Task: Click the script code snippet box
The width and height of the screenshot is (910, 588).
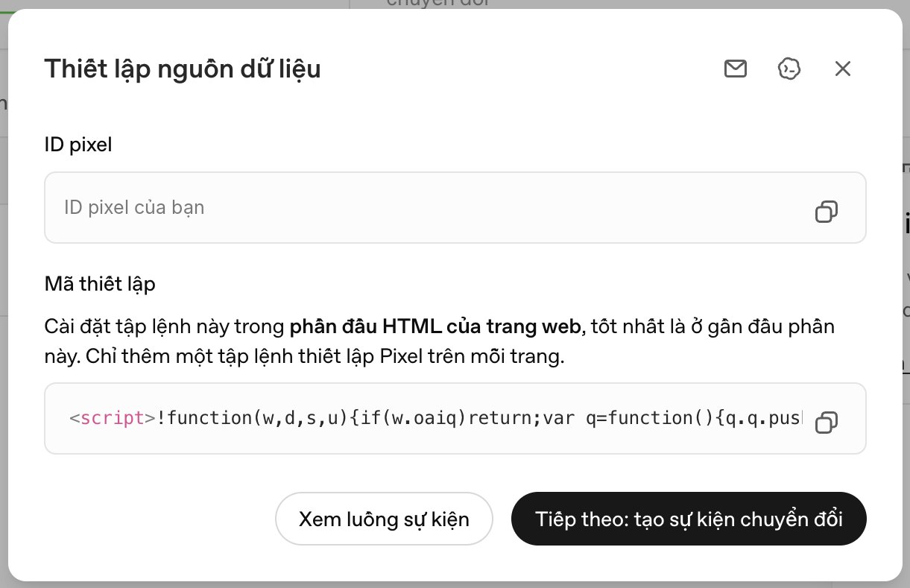Action: 455,419
